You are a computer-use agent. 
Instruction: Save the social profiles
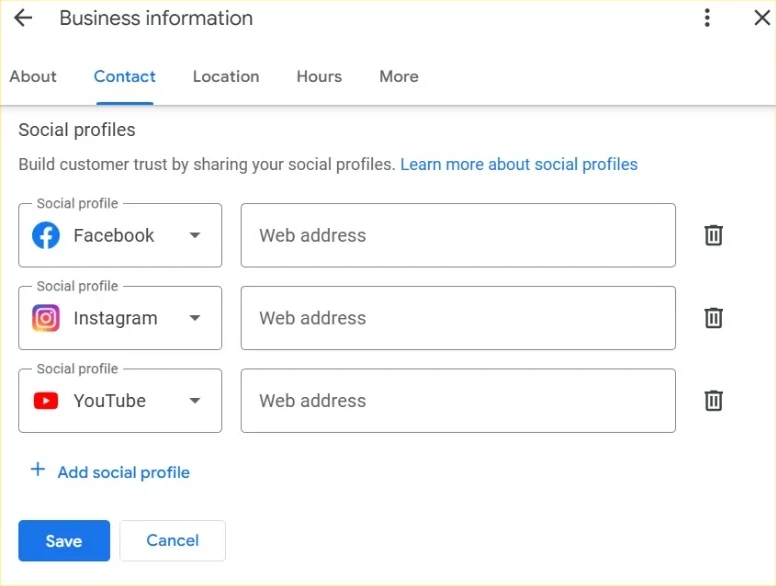(64, 540)
